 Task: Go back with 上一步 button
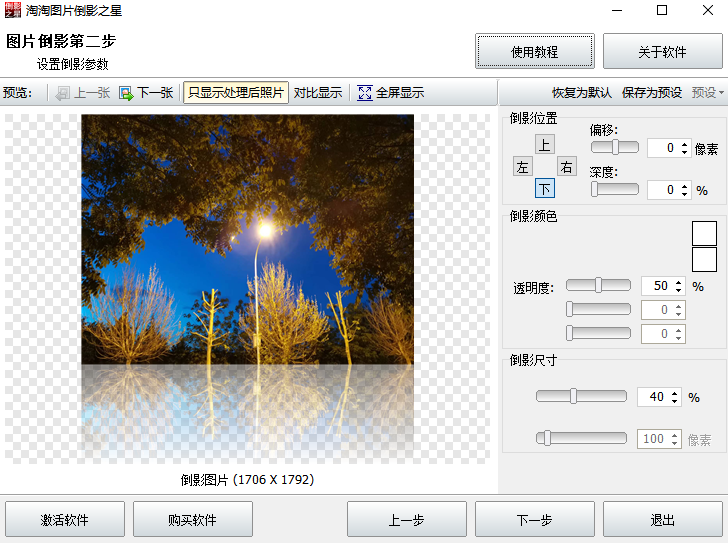(407, 519)
